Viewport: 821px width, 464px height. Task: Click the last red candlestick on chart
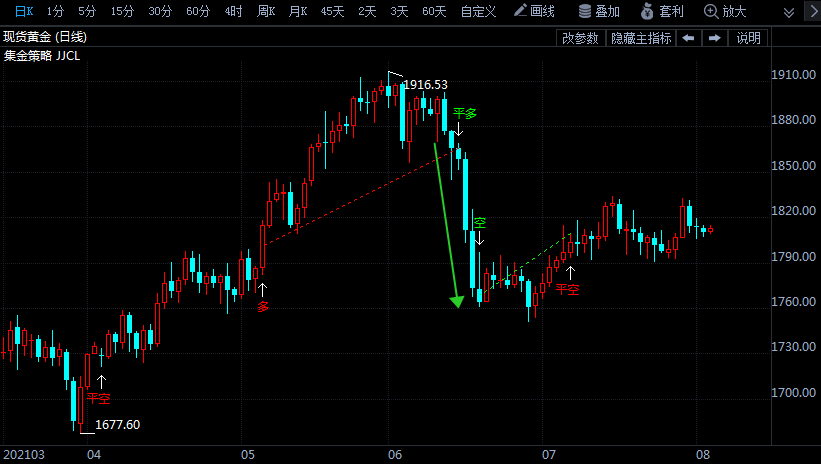coord(711,229)
